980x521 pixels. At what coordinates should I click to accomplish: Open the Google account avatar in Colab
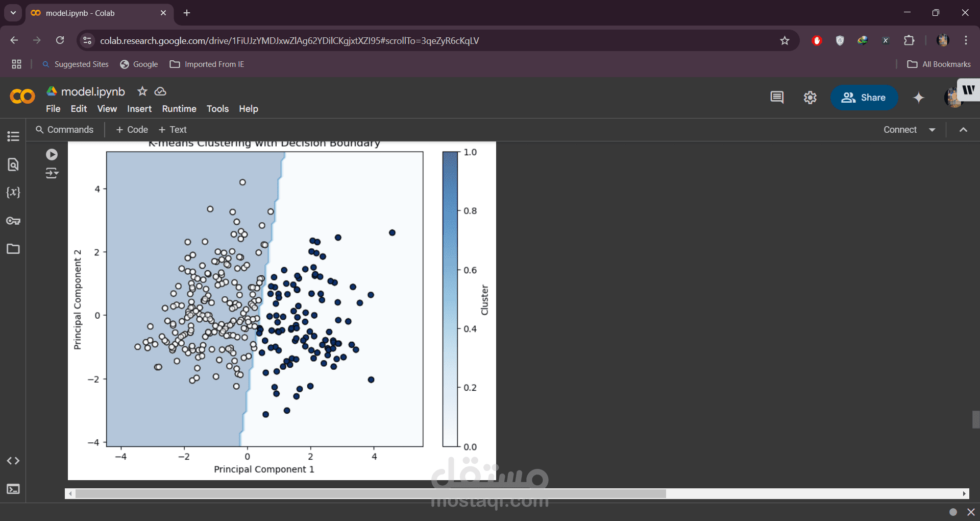click(x=952, y=98)
